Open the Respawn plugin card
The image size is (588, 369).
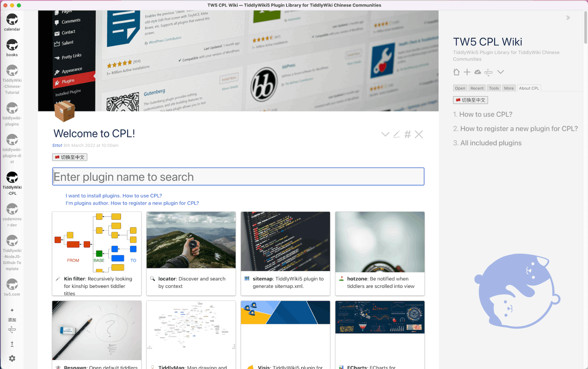[x=97, y=335]
